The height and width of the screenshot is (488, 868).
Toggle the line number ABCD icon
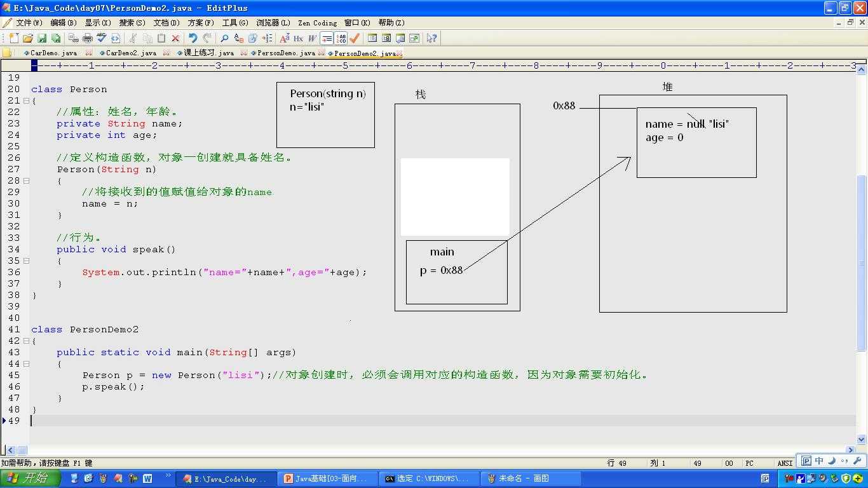click(x=341, y=38)
